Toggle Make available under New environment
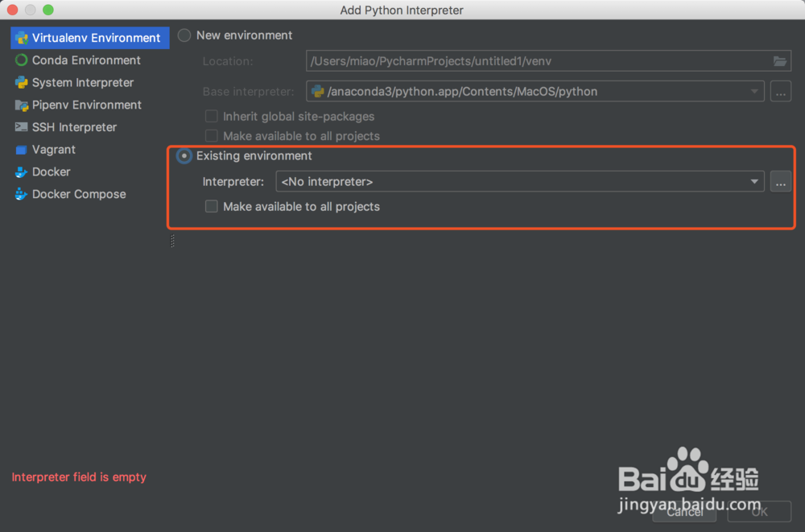The width and height of the screenshot is (805, 532). point(212,136)
